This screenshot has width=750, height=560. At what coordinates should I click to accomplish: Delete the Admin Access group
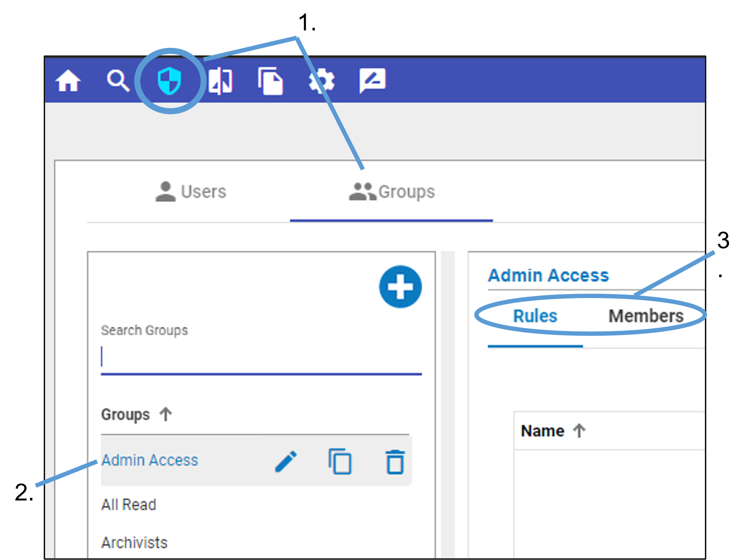click(x=395, y=461)
